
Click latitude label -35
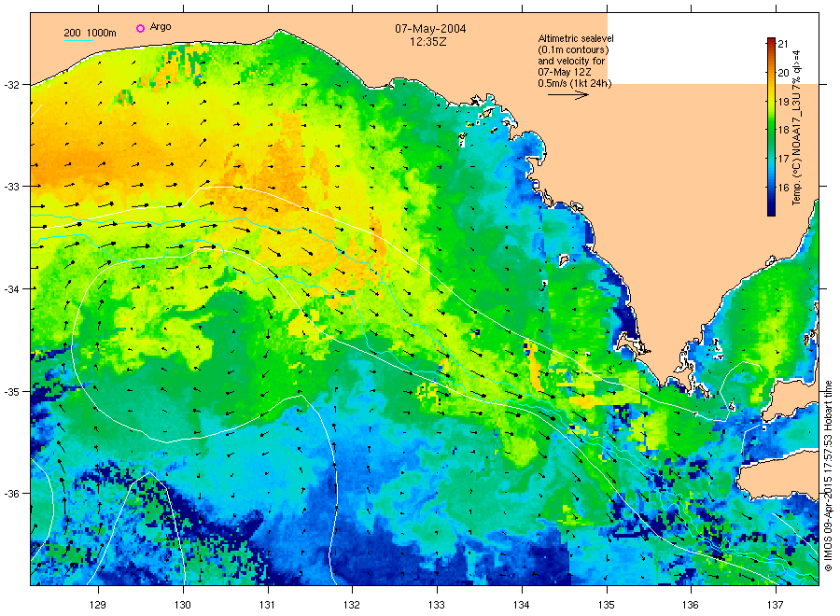pyautogui.click(x=11, y=392)
